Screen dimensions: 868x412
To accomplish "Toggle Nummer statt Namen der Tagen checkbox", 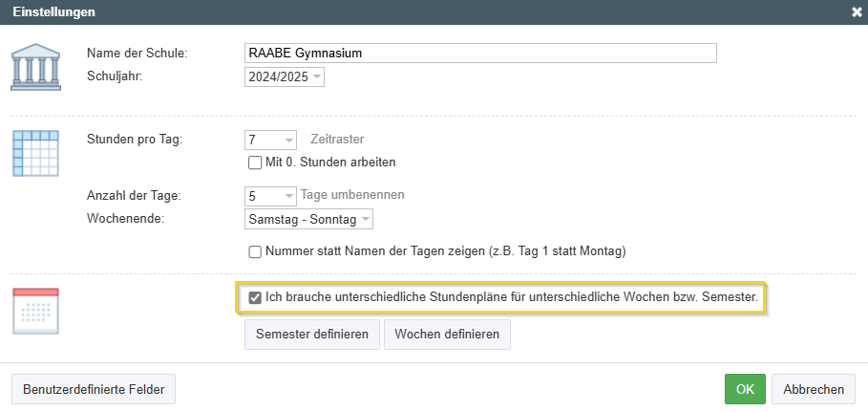I will [x=255, y=251].
